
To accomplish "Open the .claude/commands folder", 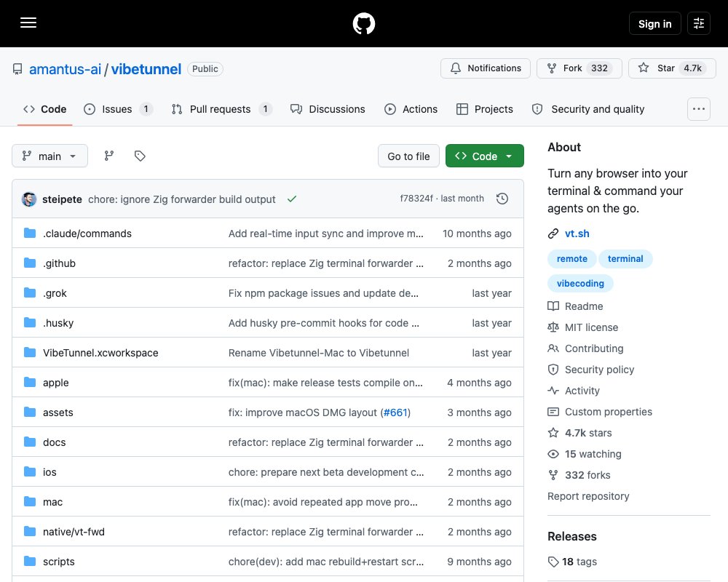I will tap(87, 234).
